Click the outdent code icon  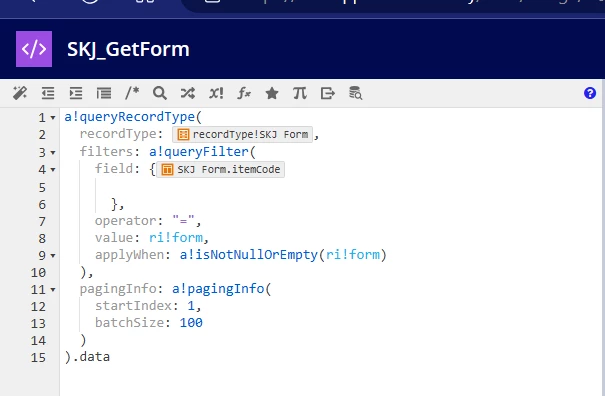(x=48, y=93)
